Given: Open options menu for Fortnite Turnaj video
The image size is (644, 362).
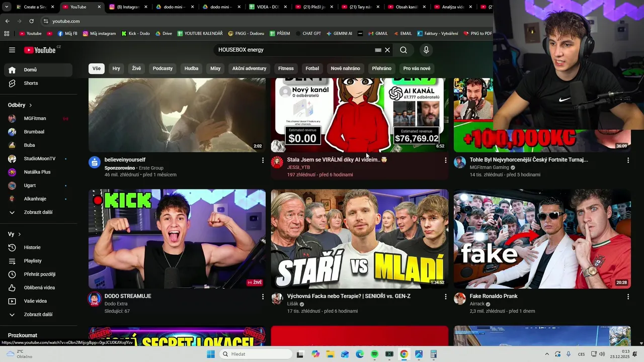Looking at the screenshot, I should pos(628,160).
